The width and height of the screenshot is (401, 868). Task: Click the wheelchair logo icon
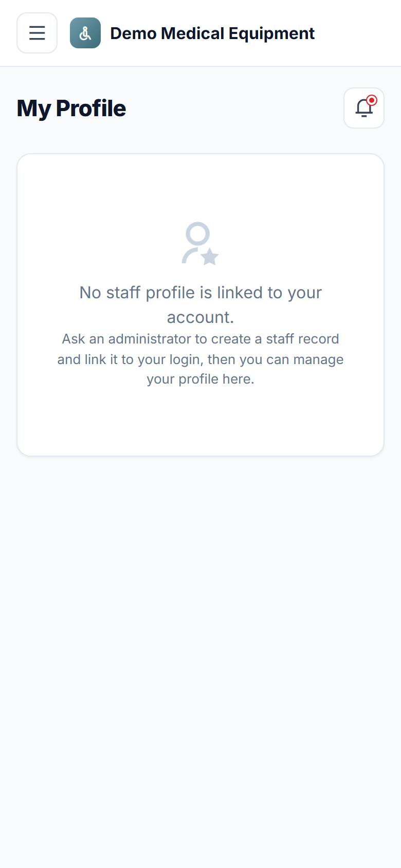point(85,33)
